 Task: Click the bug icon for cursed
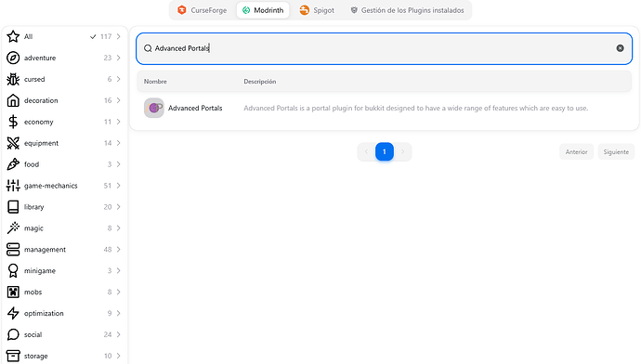click(13, 79)
